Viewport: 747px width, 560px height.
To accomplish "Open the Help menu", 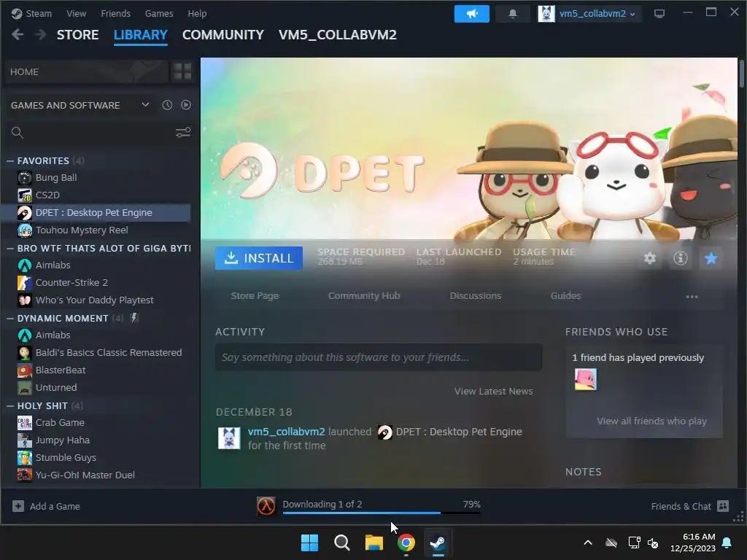I will click(x=197, y=13).
